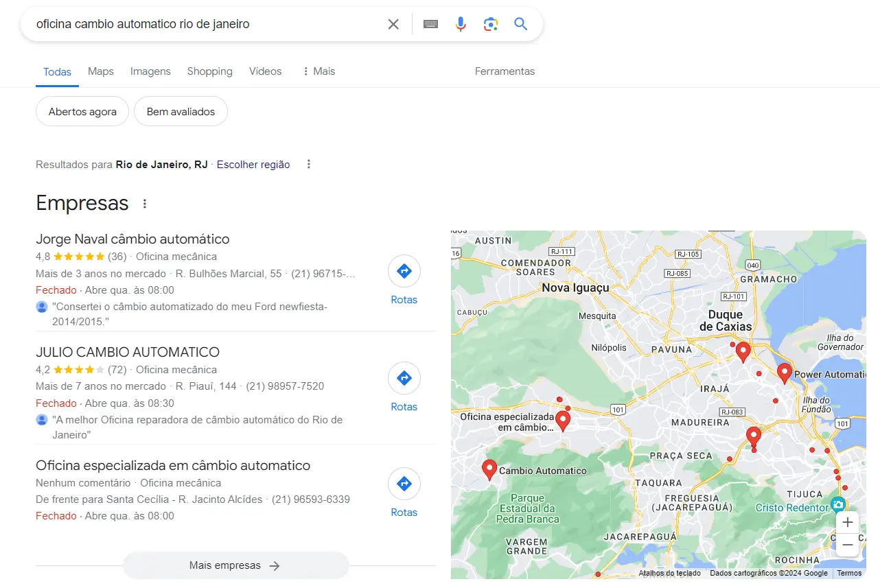Select the Power Automatic map pin
The width and height of the screenshot is (880, 588).
(x=785, y=373)
